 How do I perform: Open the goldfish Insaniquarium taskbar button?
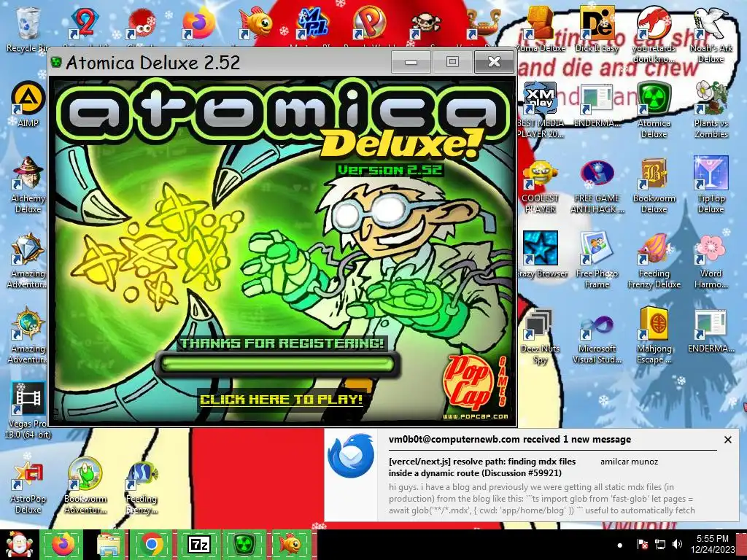coord(290,544)
